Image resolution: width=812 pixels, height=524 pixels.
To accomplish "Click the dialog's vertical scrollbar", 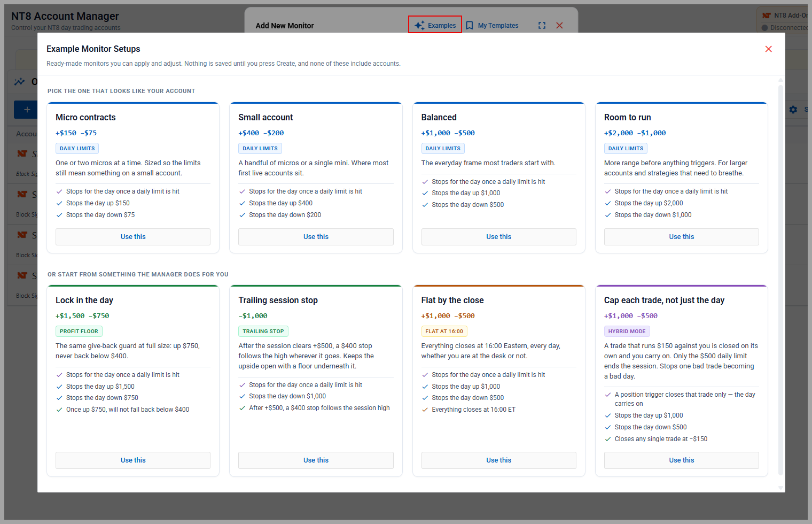I will tap(780, 280).
